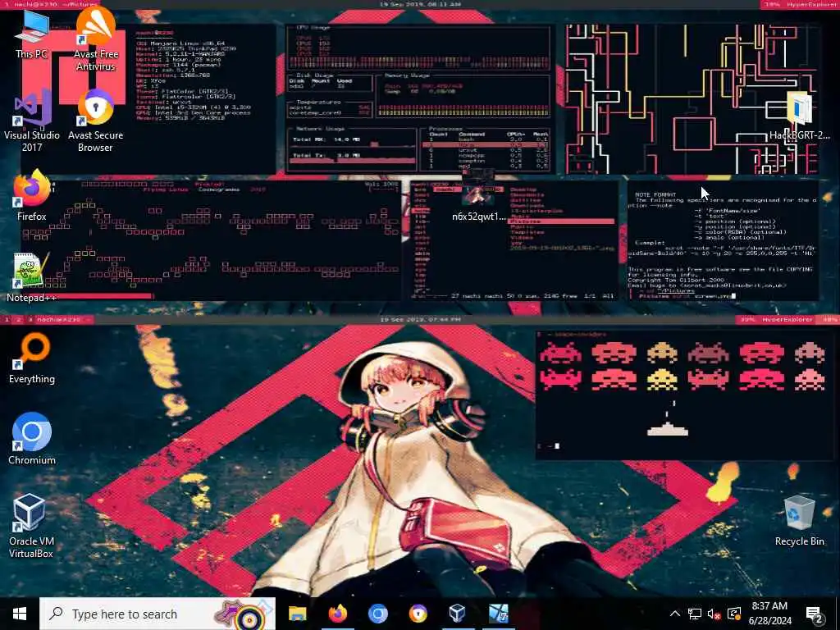The image size is (840, 630).
Task: Switch to Chromium on the taskbar
Action: [x=377, y=614]
